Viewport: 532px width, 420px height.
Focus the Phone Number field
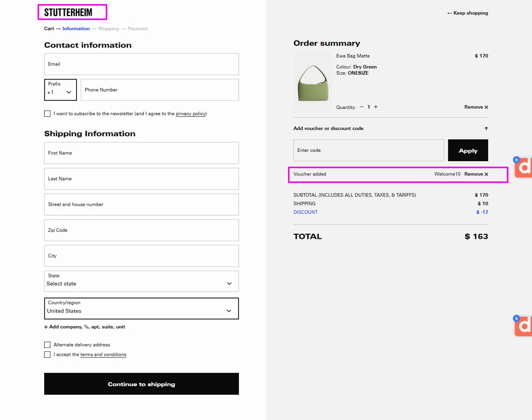160,90
